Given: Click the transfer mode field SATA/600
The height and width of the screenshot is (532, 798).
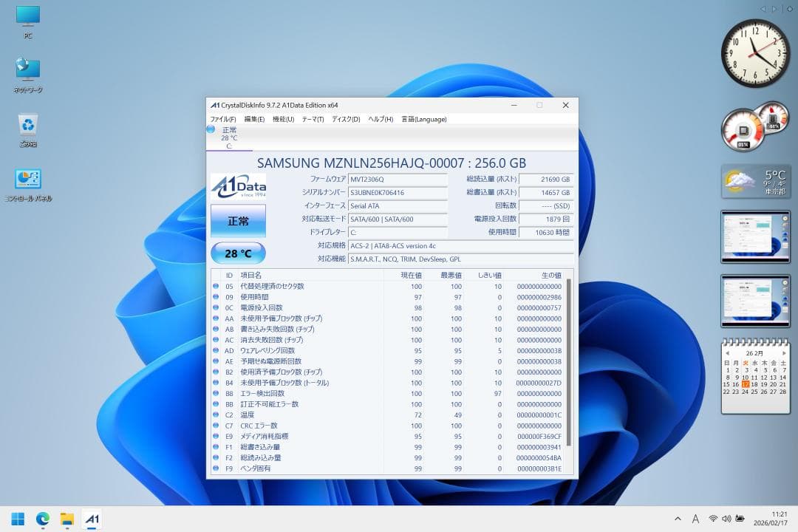Looking at the screenshot, I should pos(398,219).
